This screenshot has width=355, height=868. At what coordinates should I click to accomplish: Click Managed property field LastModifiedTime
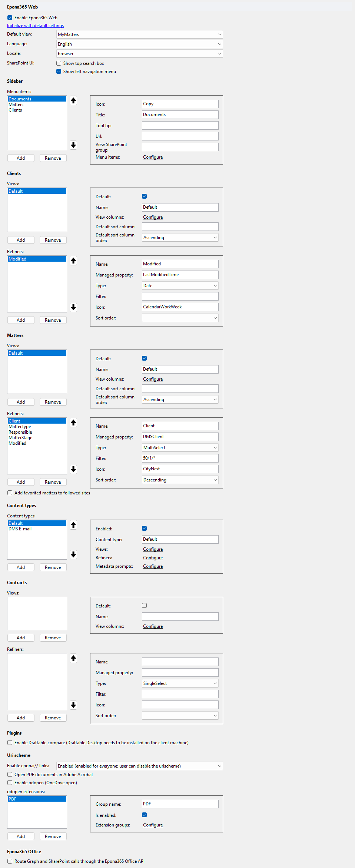(x=180, y=275)
